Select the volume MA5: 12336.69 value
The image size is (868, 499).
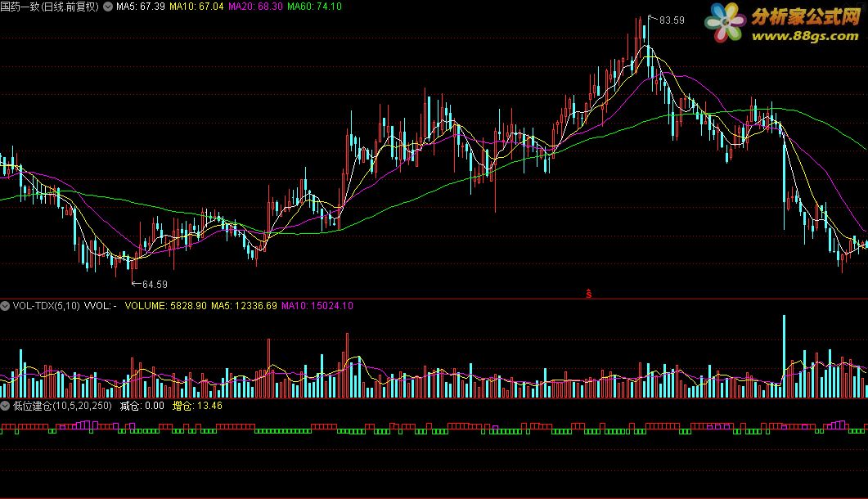point(244,306)
